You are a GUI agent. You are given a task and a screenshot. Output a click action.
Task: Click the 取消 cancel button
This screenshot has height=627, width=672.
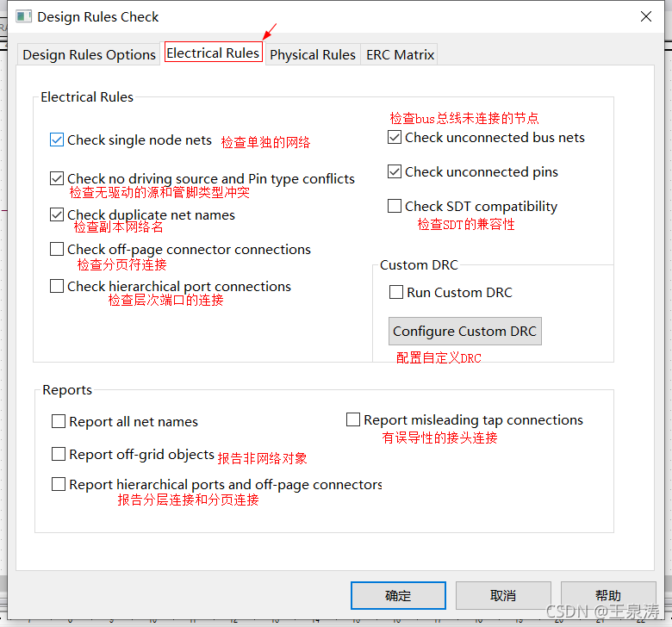503,595
